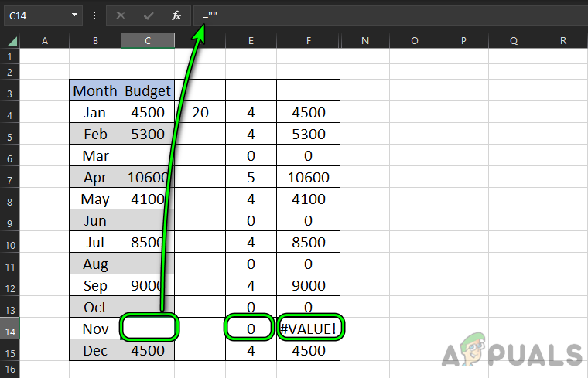Select column C header
The height and width of the screenshot is (378, 588).
(148, 41)
